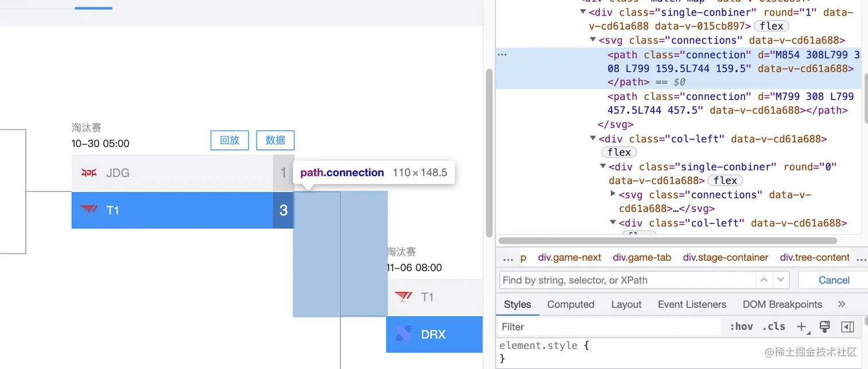Click the 数据 data button
This screenshot has width=868, height=369.
275,140
